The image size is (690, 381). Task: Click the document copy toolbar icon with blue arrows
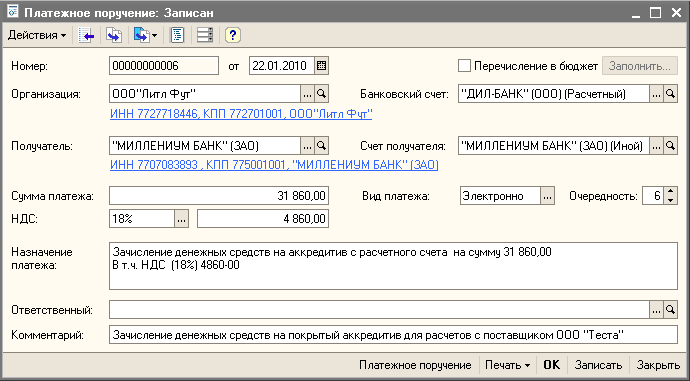click(x=114, y=35)
